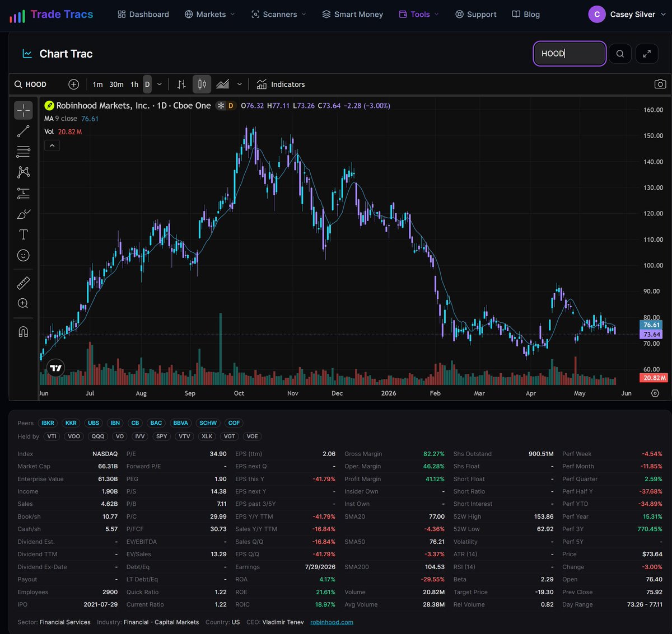Click the Market Cap 66.31B value
Screen dimensions: 672x634
108,466
